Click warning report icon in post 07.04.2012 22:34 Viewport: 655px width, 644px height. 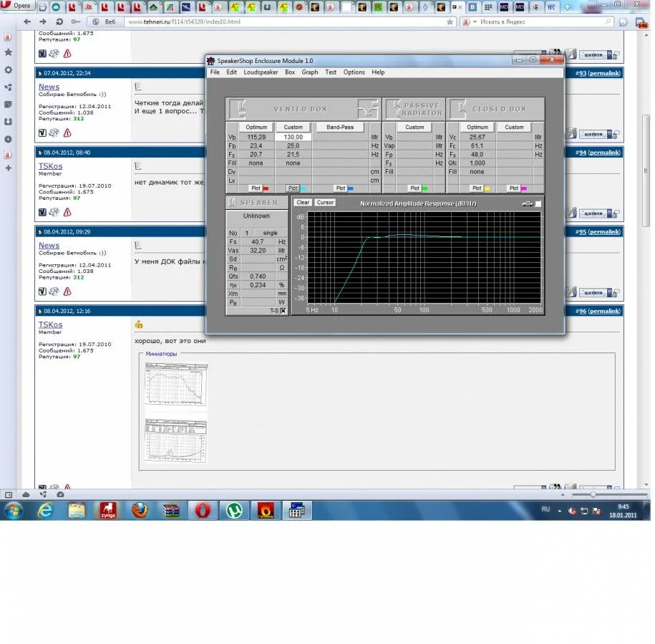pos(67,133)
